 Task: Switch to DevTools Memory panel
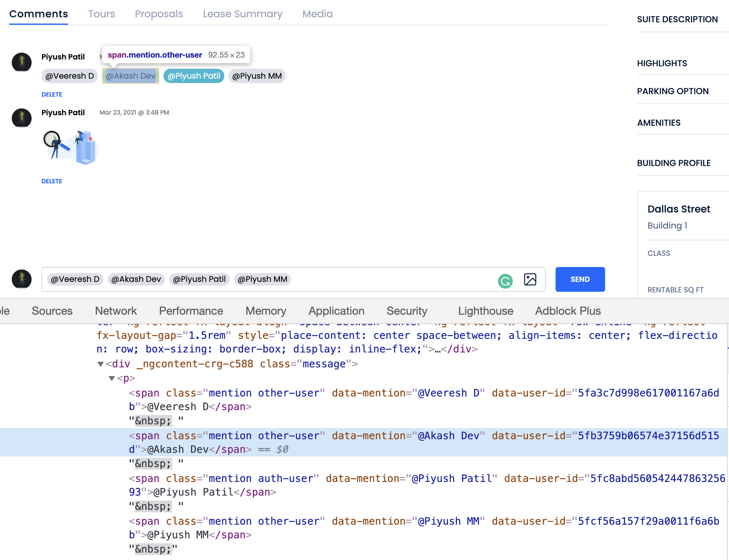coord(266,311)
